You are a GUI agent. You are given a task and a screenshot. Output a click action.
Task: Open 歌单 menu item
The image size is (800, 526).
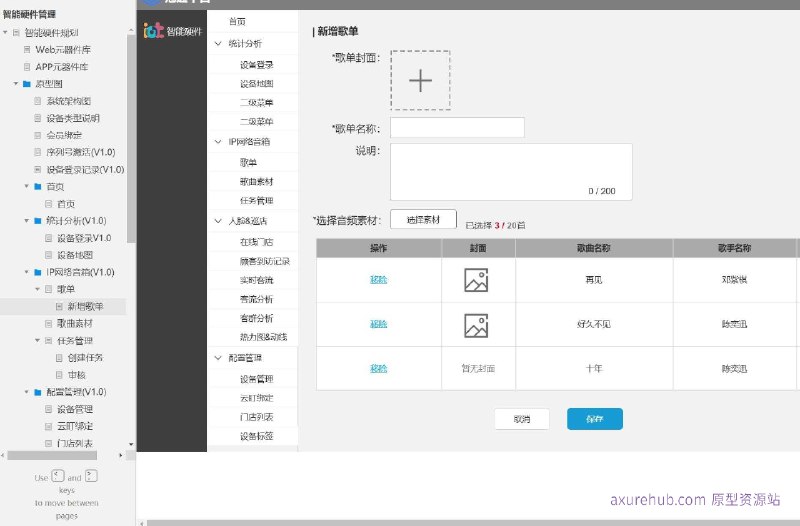point(248,162)
